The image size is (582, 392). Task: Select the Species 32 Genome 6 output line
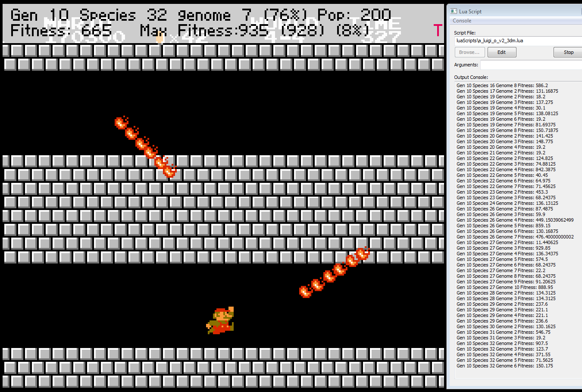coord(504,366)
